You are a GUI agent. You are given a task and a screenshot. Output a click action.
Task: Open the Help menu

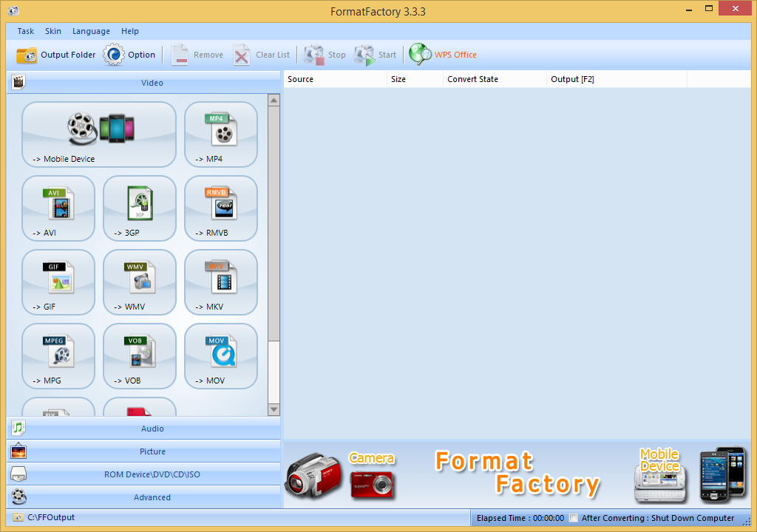pos(130,31)
